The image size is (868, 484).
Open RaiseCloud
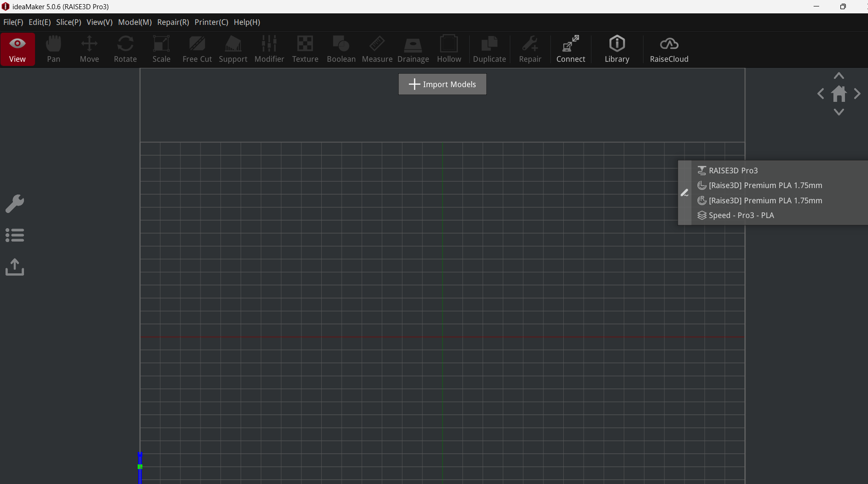point(669,49)
